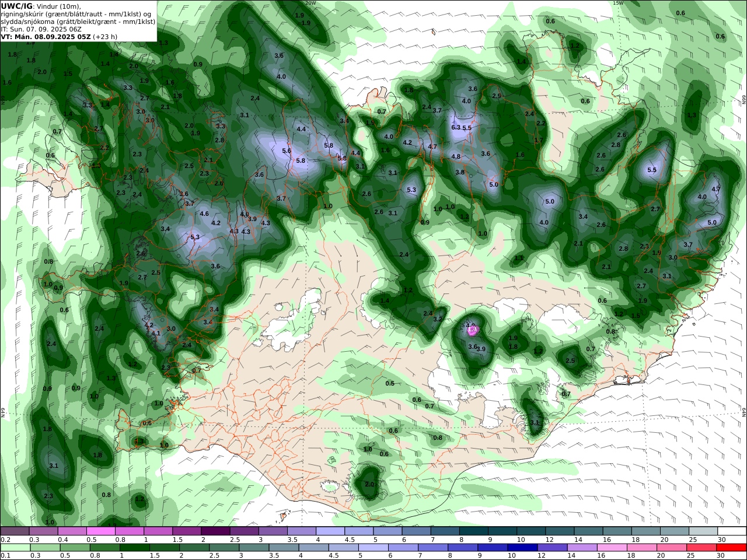This screenshot has height=560, width=747.
Task: Click the 0.2 label in the legend
Action: click(x=5, y=540)
